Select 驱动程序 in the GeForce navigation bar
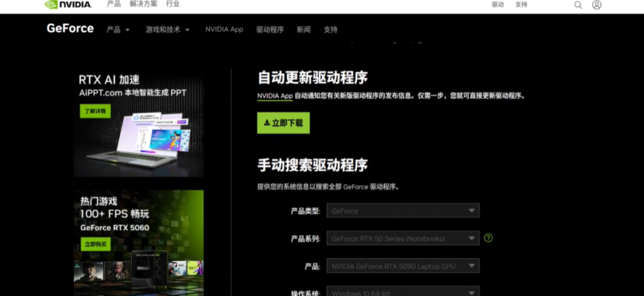644x296 pixels. click(x=270, y=30)
